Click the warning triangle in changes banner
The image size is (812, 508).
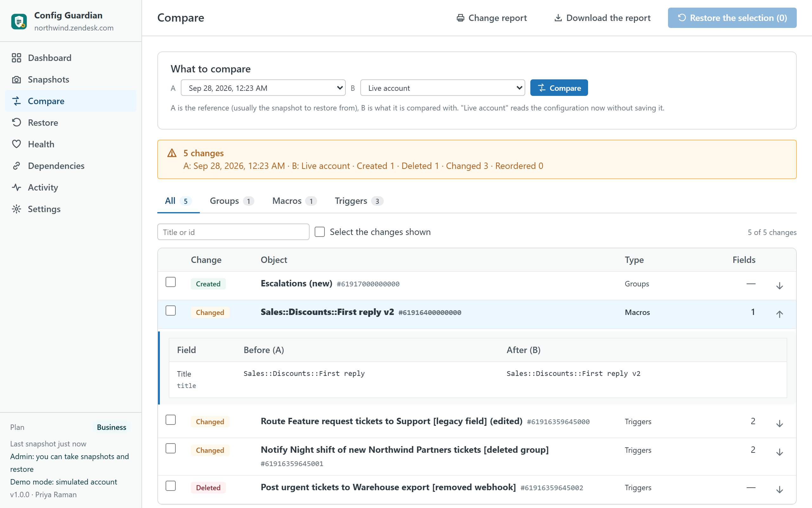click(172, 153)
